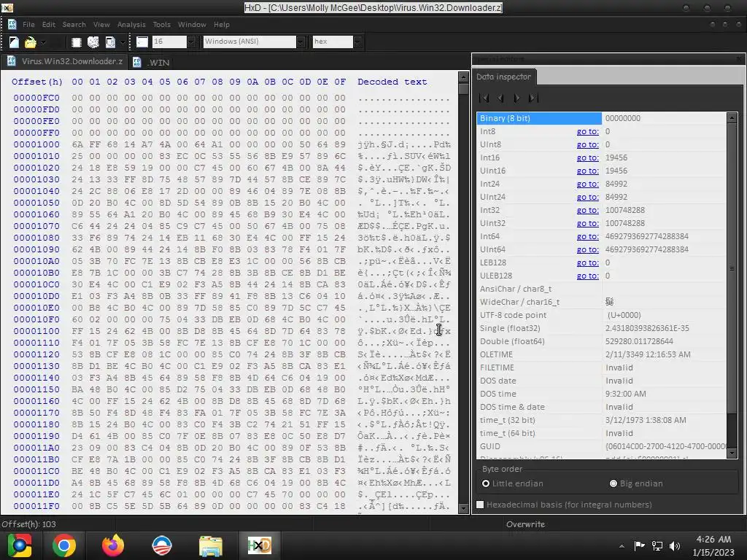Image resolution: width=747 pixels, height=560 pixels.
Task: Show hidden tray icons arrow
Action: tap(622, 546)
